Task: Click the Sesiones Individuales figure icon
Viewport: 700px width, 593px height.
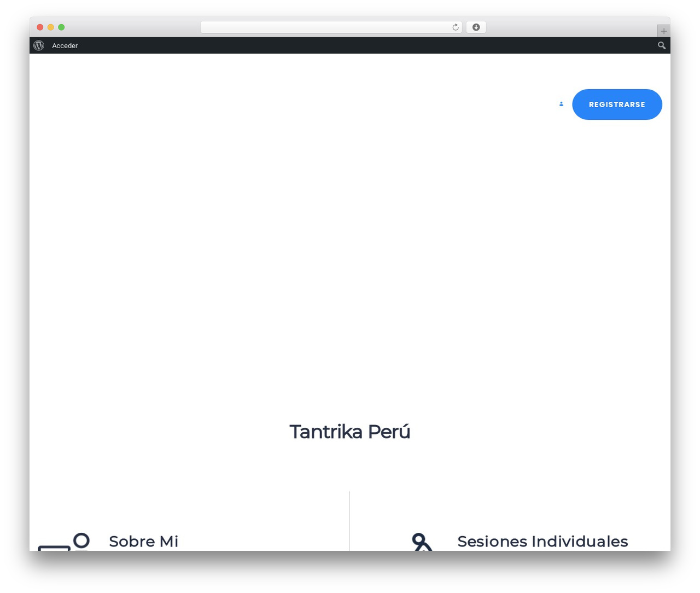Action: [x=422, y=542]
